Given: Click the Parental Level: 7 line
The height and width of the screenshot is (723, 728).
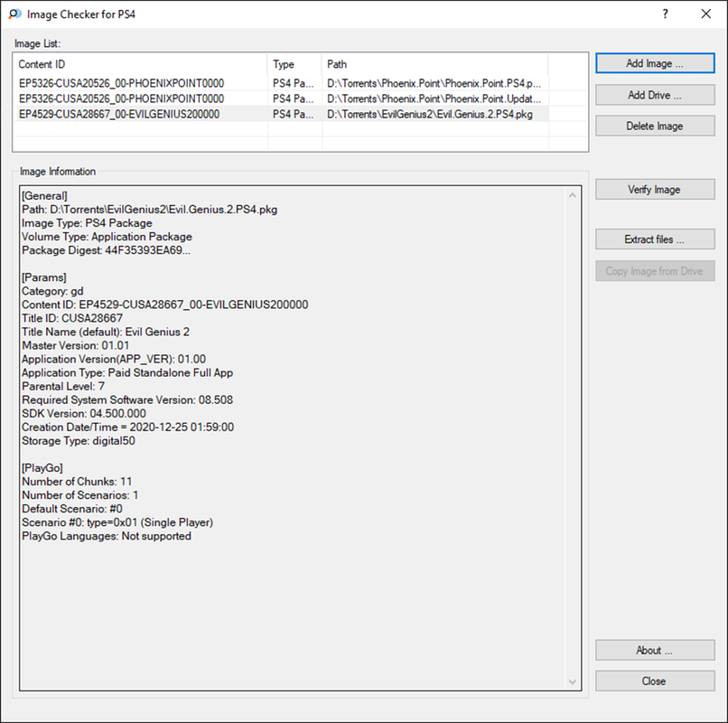Looking at the screenshot, I should point(63,386).
